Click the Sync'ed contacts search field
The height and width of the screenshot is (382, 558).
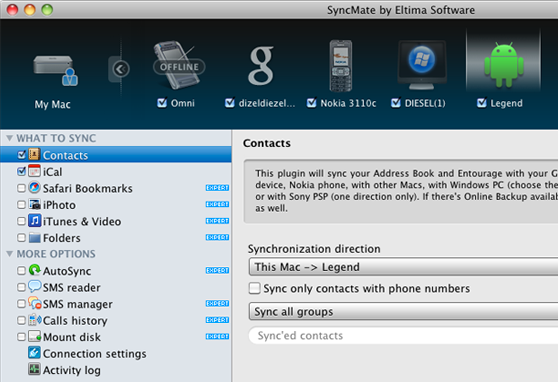(x=403, y=335)
